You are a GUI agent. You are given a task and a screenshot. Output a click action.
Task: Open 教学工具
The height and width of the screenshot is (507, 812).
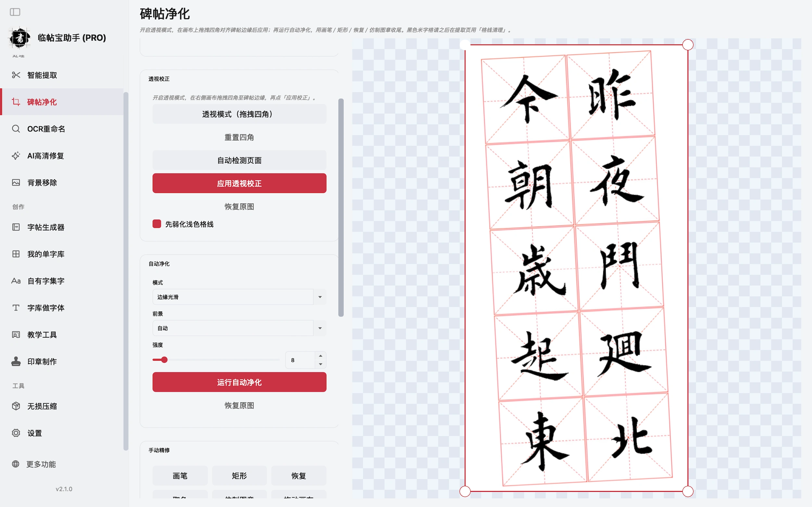(62, 334)
